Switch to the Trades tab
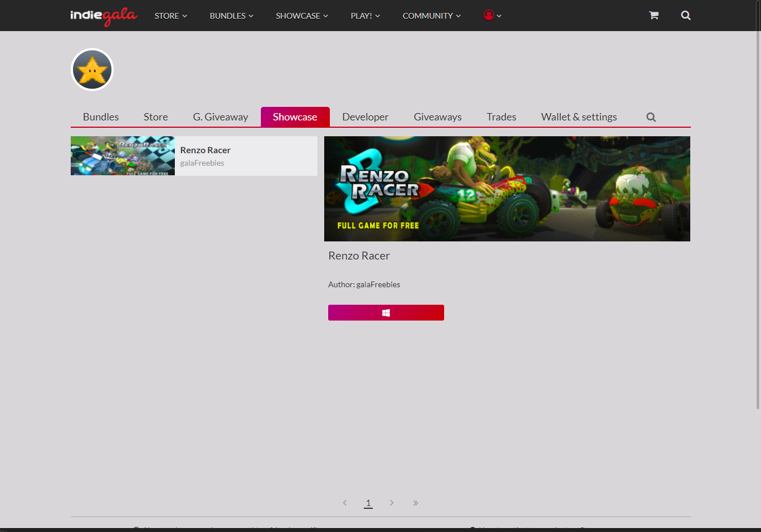The image size is (761, 532). 501,117
